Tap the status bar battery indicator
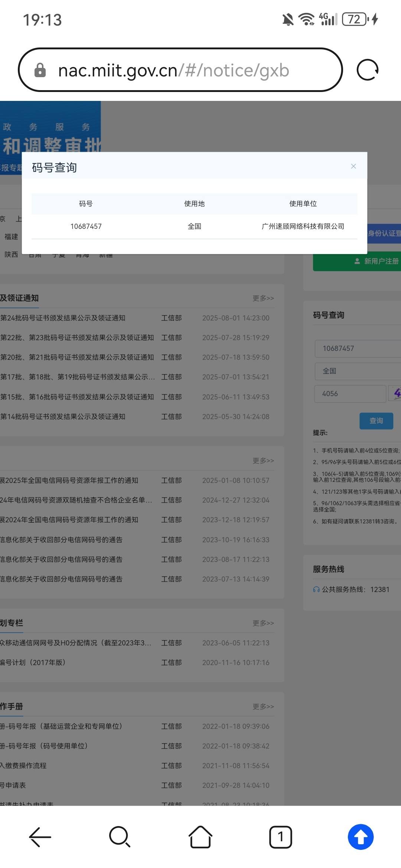The height and width of the screenshot is (868, 401). point(355,19)
